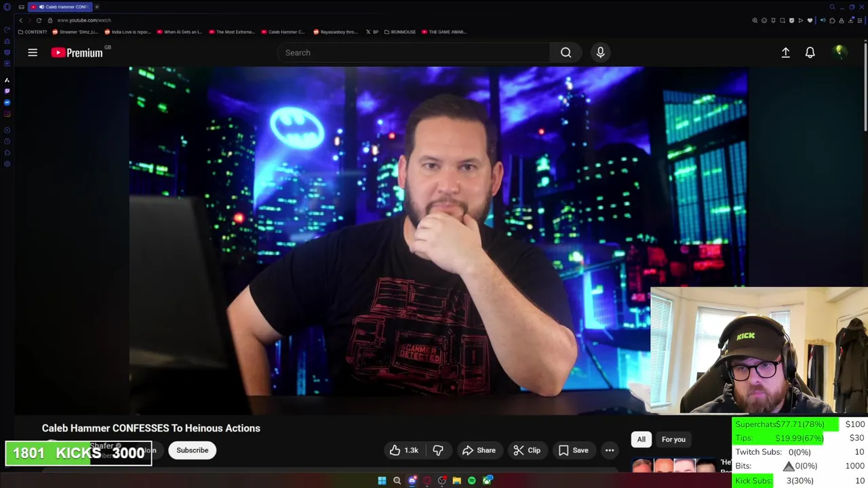Open the IRONMOUSE bookmarks folder
Screen dimensions: 868x488
[400, 32]
